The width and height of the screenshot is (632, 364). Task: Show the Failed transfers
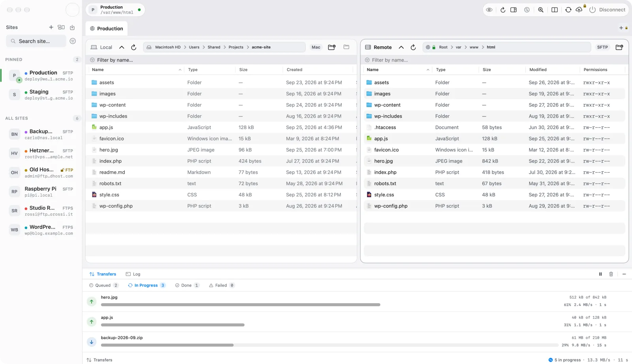(x=222, y=285)
